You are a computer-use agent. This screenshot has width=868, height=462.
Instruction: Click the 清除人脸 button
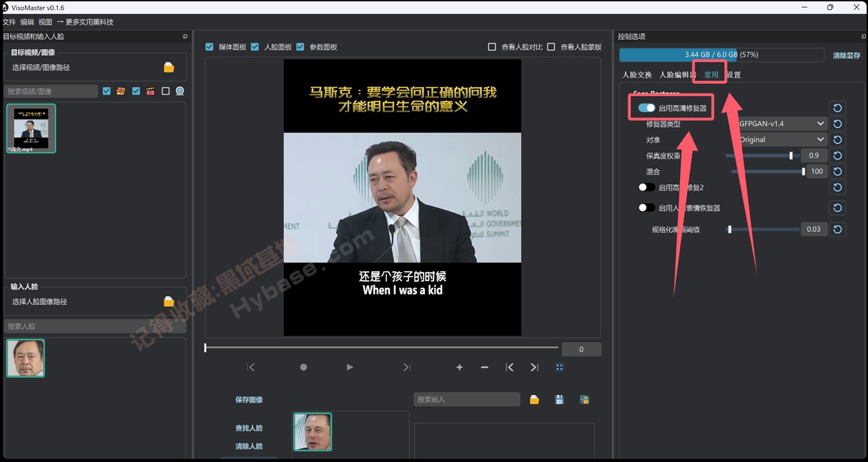pyautogui.click(x=249, y=446)
